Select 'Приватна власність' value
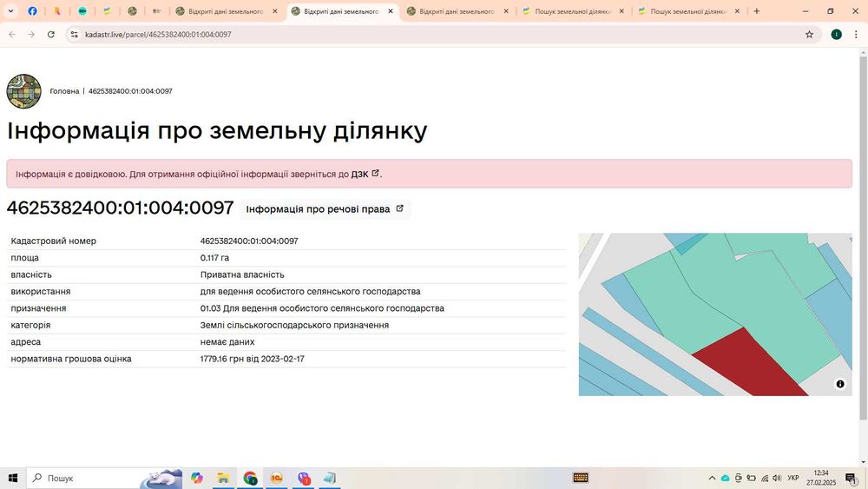 (242, 274)
